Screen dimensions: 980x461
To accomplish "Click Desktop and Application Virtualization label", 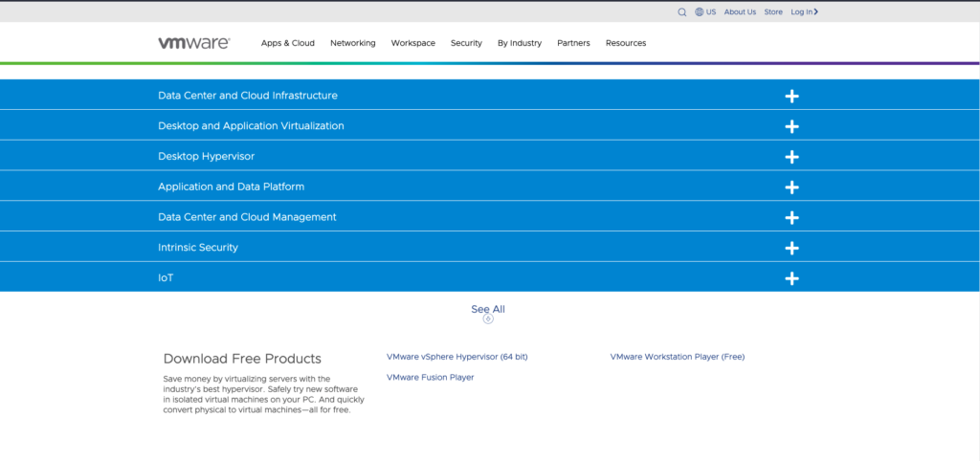I will coord(252,125).
